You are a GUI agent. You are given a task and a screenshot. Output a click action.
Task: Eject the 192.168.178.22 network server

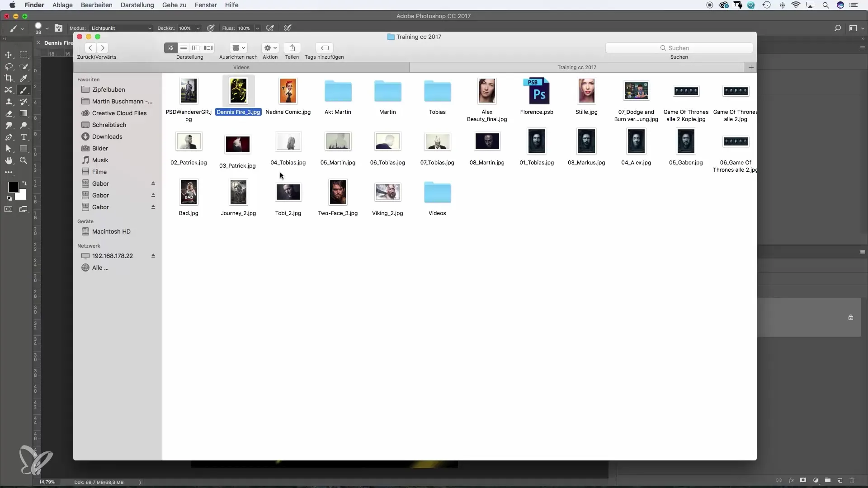[x=153, y=256]
